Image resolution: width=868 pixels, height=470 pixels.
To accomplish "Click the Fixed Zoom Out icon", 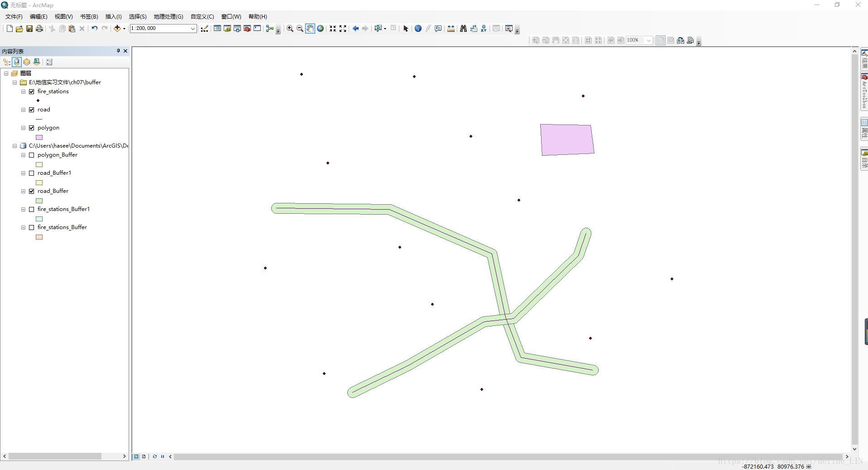I will (x=343, y=29).
